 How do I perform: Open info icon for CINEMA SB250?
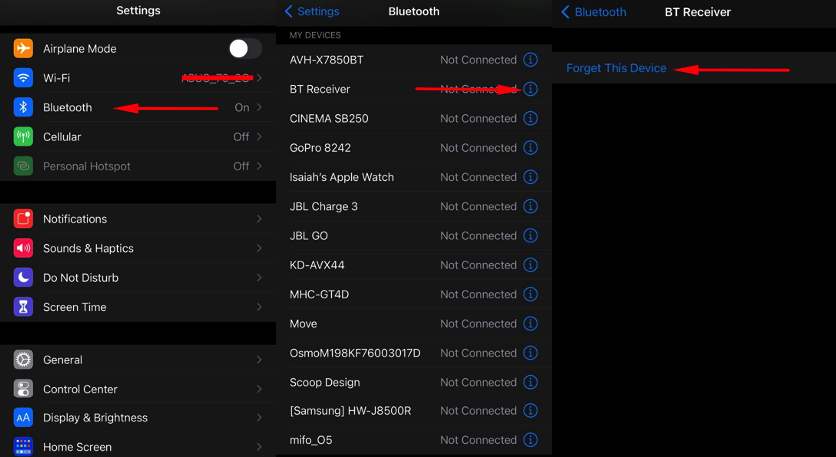[x=530, y=118]
